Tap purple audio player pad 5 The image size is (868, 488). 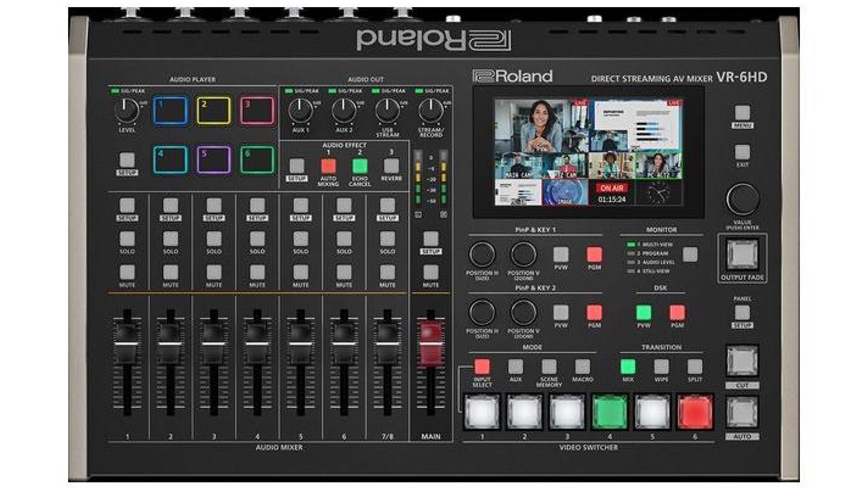214,160
